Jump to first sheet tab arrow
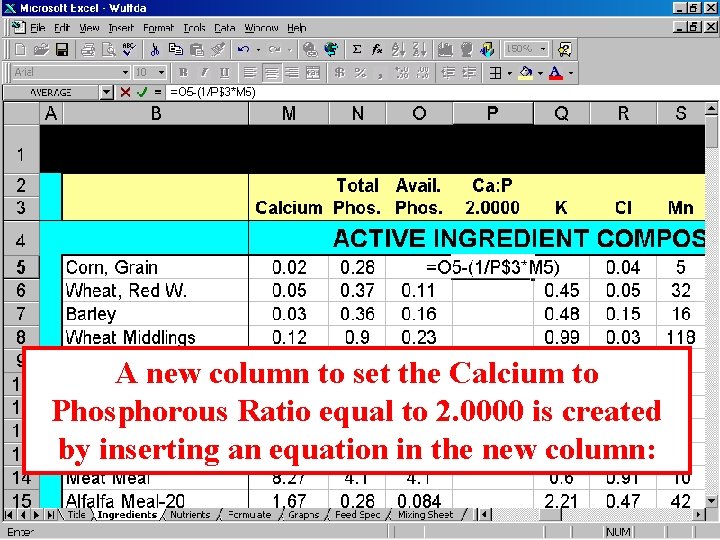 [9, 515]
